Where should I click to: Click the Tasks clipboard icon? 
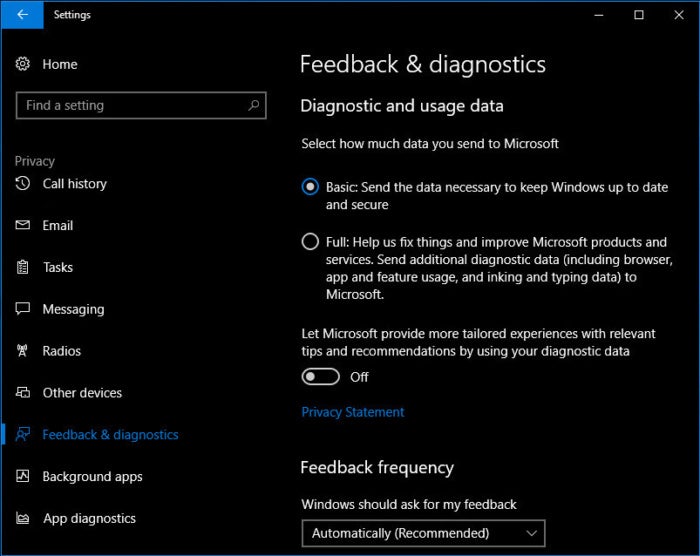click(x=23, y=267)
